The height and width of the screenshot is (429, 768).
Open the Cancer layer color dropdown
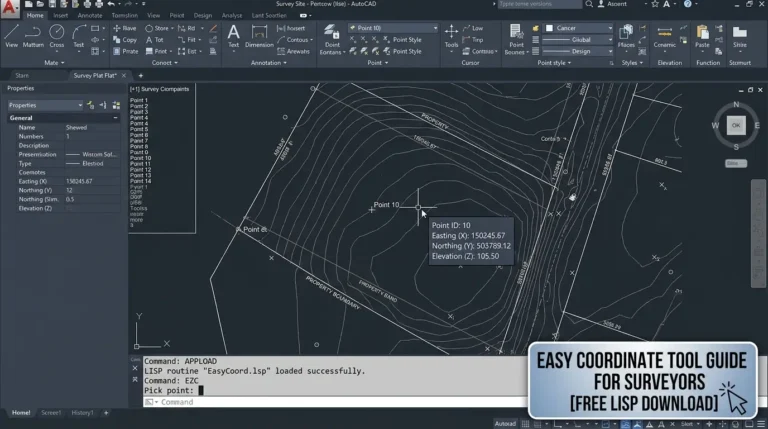tap(578, 28)
